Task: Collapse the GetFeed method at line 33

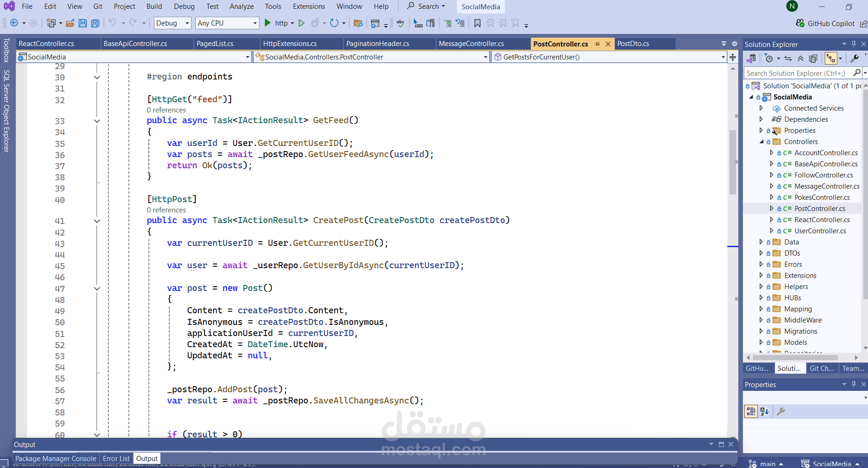Action: 97,121
